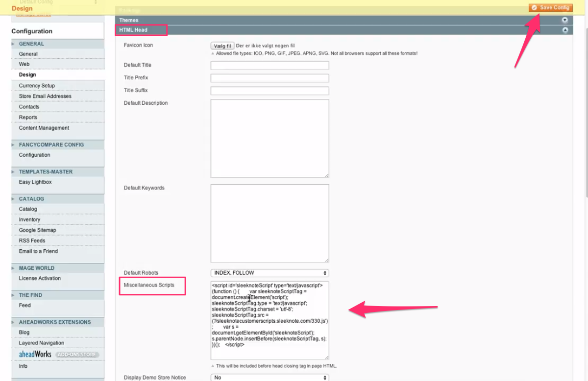The height and width of the screenshot is (381, 588).
Task: Collapse the FANCYCOMPARE CONFIG group
Action: pyautogui.click(x=57, y=144)
